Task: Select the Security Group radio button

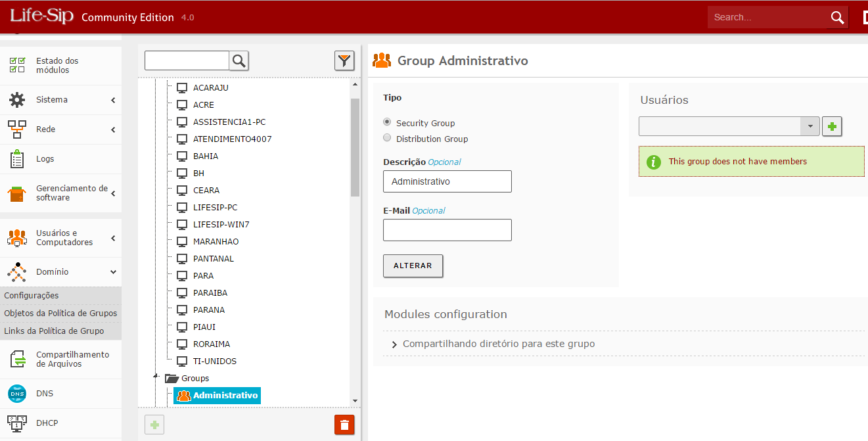Action: 387,122
